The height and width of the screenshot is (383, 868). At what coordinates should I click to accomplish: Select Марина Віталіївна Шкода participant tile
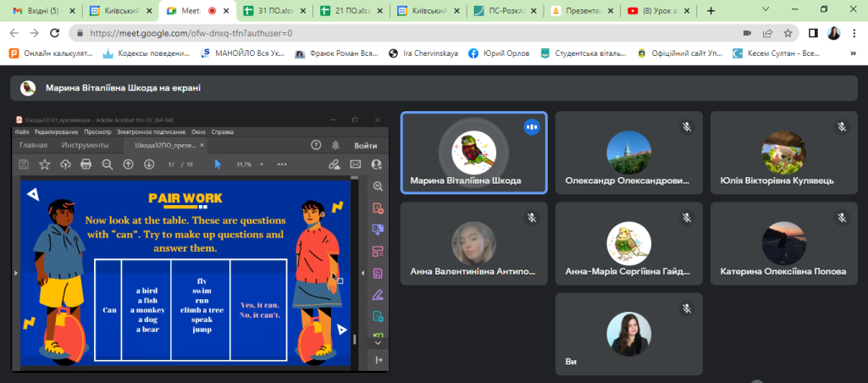(473, 153)
